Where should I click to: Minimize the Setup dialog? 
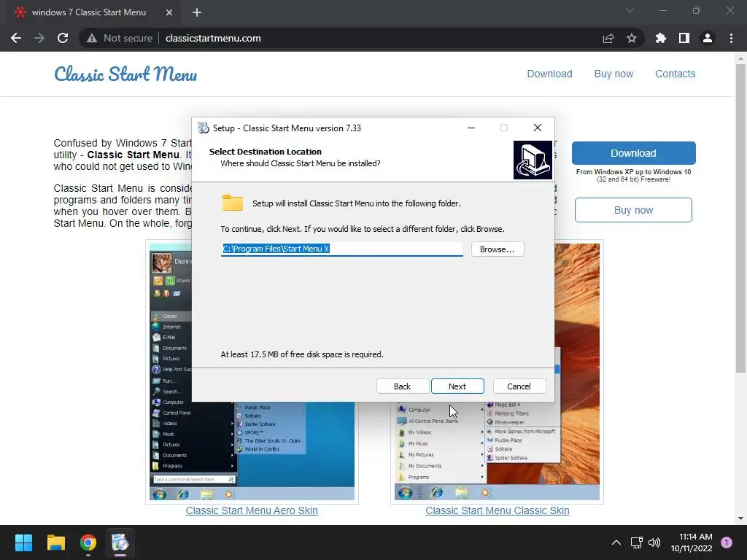coord(471,128)
